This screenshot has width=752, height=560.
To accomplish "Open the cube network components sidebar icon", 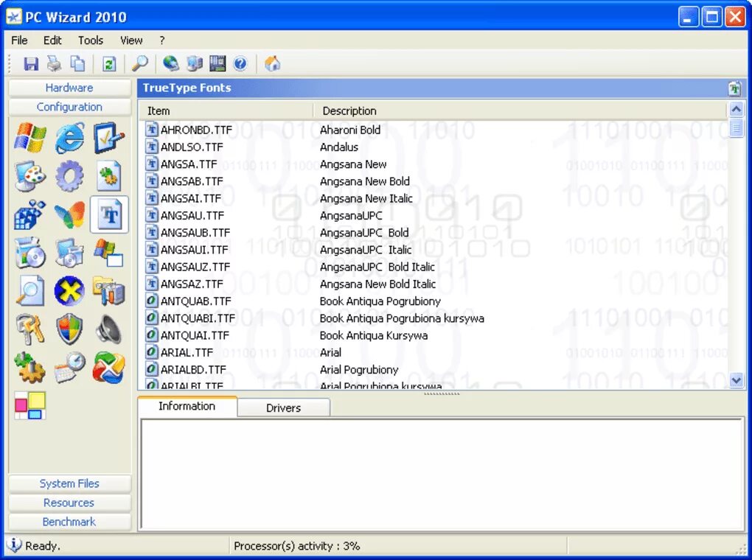I will [x=30, y=214].
